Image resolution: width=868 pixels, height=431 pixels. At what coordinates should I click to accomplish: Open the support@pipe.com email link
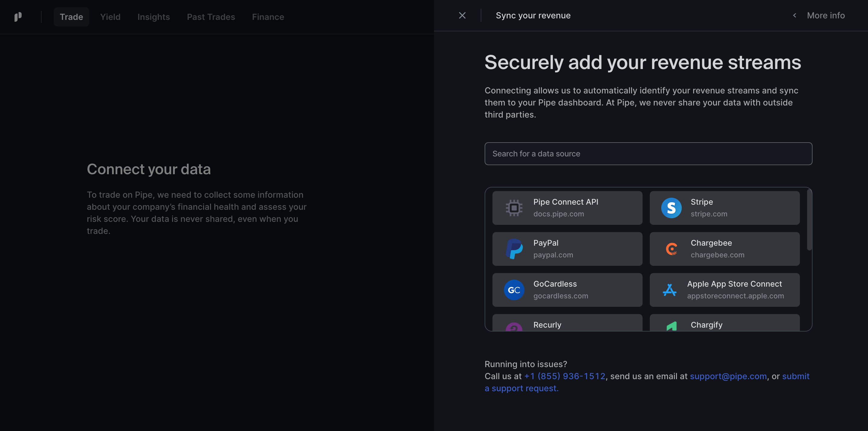(x=728, y=376)
